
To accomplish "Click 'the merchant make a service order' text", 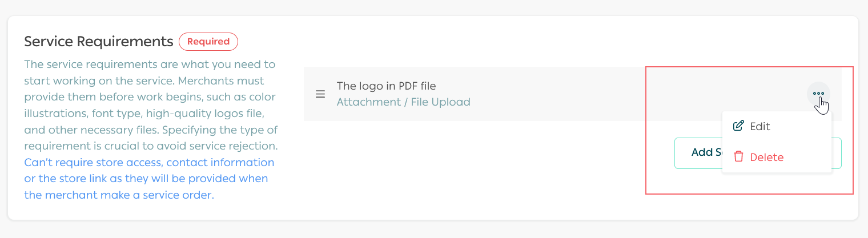I will tap(119, 195).
